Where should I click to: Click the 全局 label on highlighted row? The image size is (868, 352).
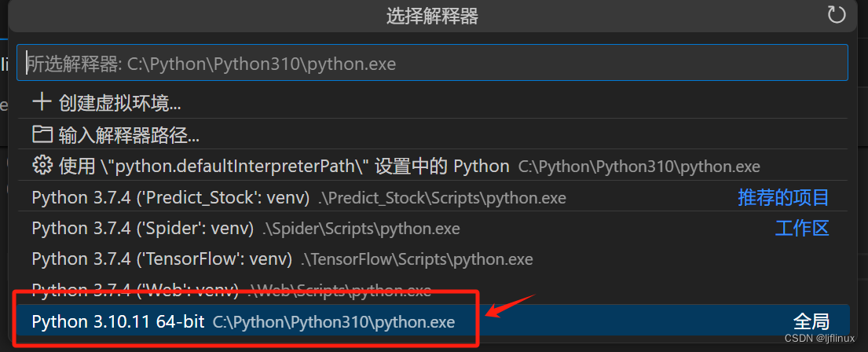click(811, 321)
